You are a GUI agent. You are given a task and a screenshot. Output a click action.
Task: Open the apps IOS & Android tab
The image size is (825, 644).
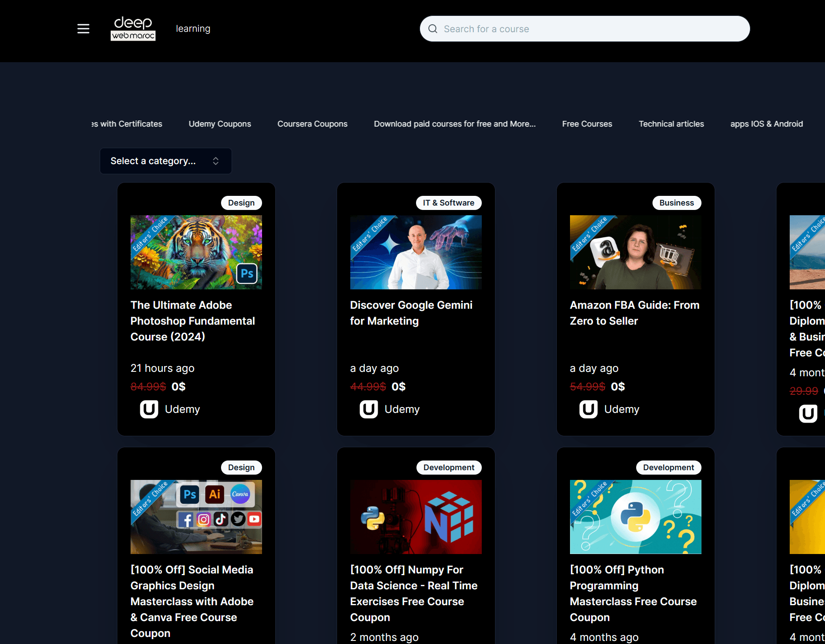pos(767,124)
